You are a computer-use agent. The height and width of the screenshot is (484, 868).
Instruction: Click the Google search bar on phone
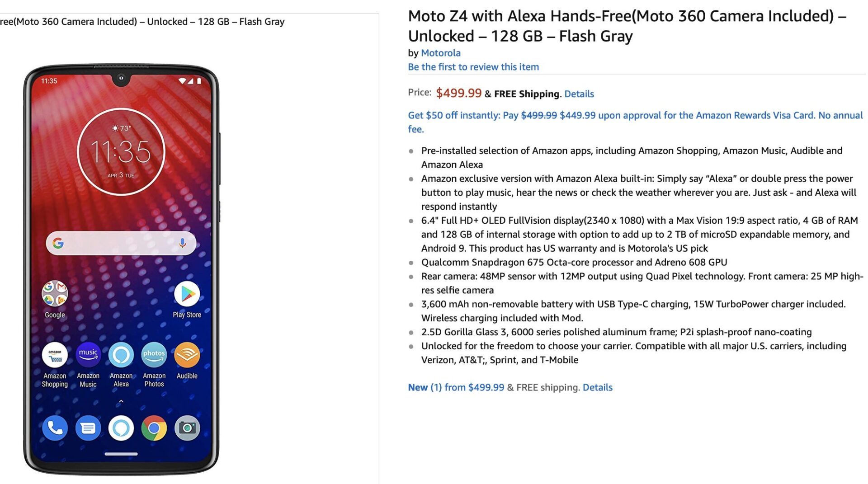tap(121, 243)
